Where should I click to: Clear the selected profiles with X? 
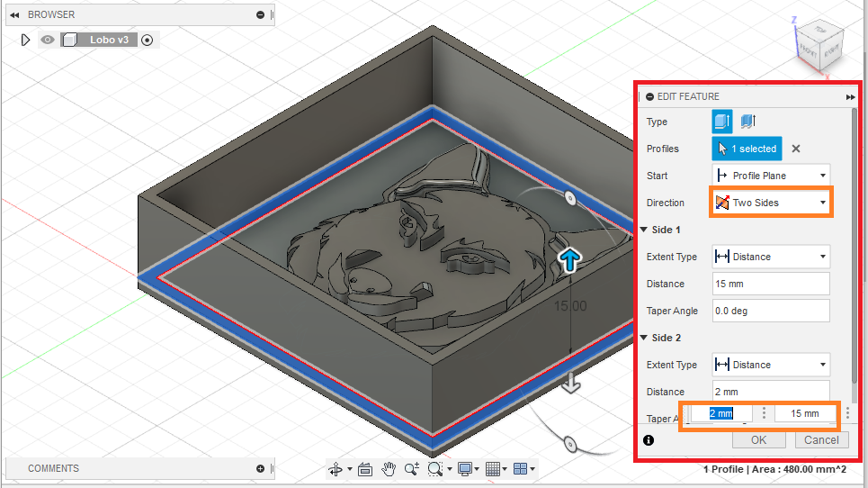pyautogui.click(x=796, y=149)
